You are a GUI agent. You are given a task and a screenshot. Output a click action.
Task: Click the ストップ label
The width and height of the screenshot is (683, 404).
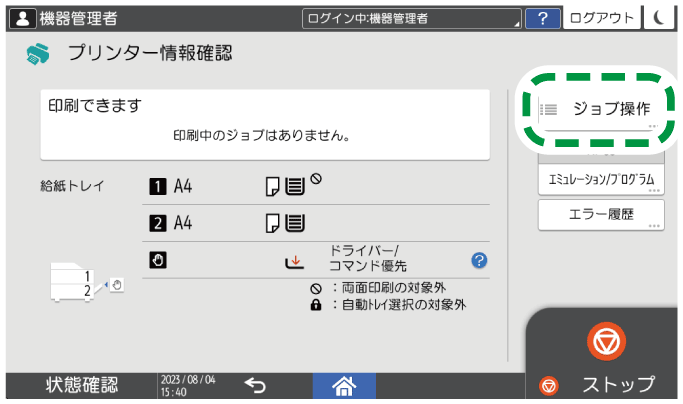(x=618, y=385)
